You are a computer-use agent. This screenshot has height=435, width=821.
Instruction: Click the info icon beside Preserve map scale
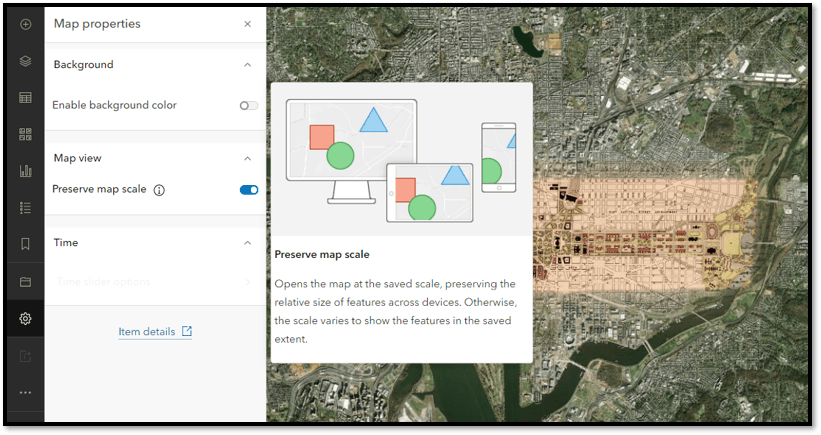(159, 190)
